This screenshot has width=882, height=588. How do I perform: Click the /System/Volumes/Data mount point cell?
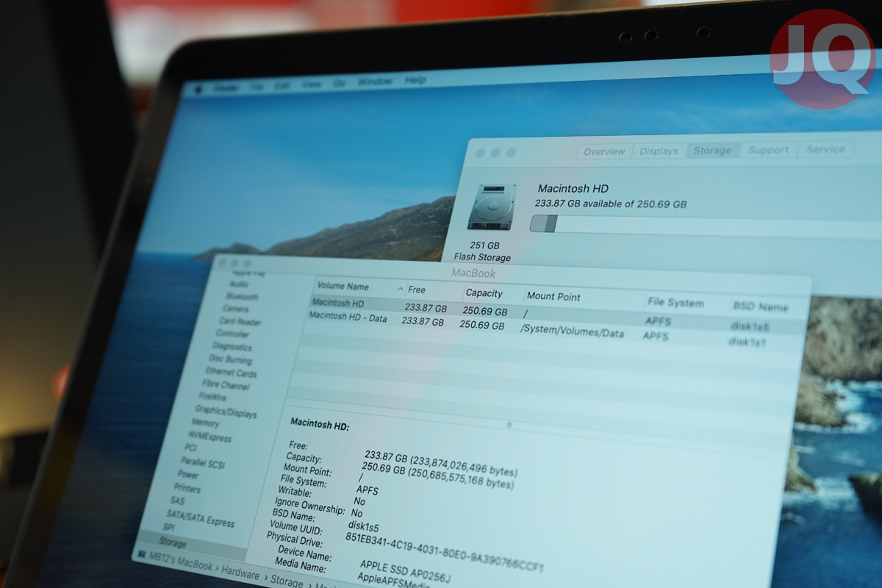point(572,331)
